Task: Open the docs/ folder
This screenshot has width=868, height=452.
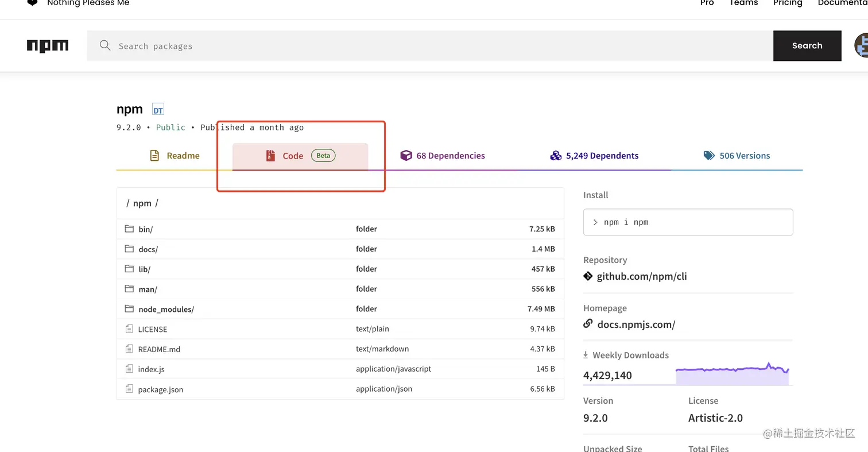Action: 148,249
